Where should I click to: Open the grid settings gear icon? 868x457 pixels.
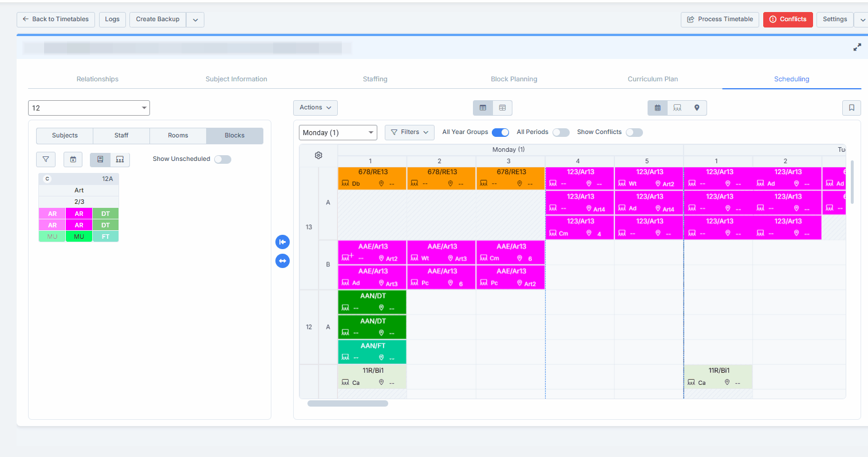[x=318, y=155]
